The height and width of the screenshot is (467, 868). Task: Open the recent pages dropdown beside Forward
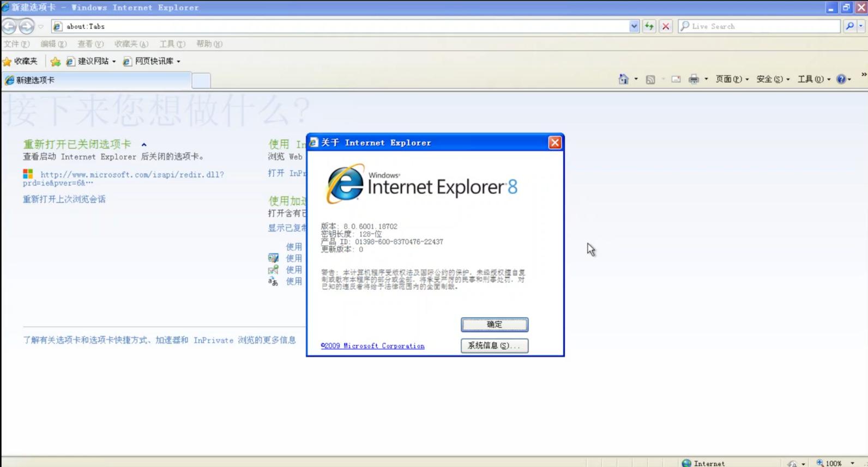(41, 26)
